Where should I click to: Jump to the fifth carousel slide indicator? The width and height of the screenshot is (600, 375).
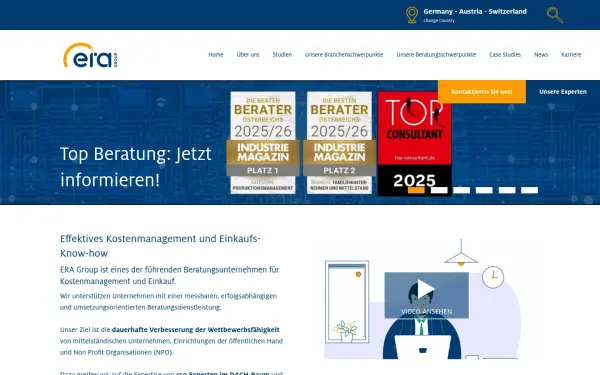[x=507, y=190]
